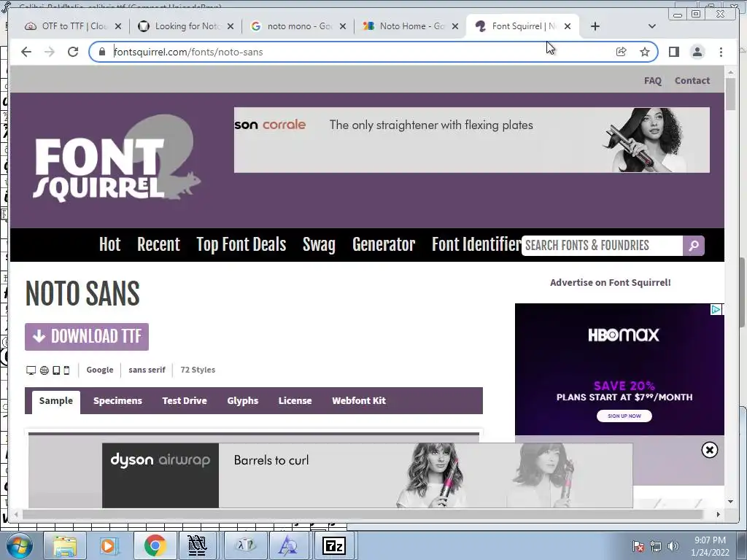The image size is (747, 560).
Task: Open Chrome three-dot menu
Action: click(x=721, y=52)
